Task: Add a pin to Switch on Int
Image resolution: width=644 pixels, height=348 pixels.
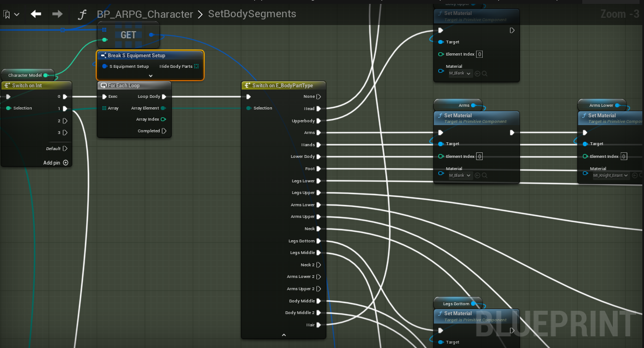Action: click(66, 163)
